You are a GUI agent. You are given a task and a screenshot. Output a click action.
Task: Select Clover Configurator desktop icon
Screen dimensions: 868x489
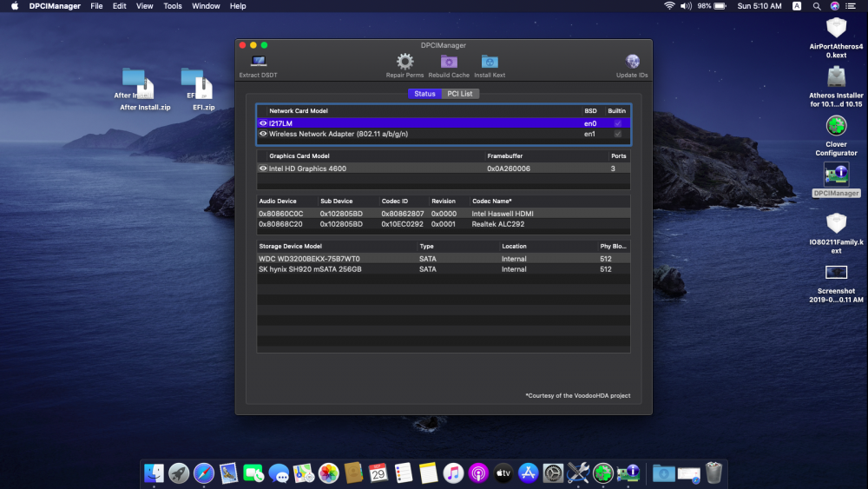(x=836, y=135)
